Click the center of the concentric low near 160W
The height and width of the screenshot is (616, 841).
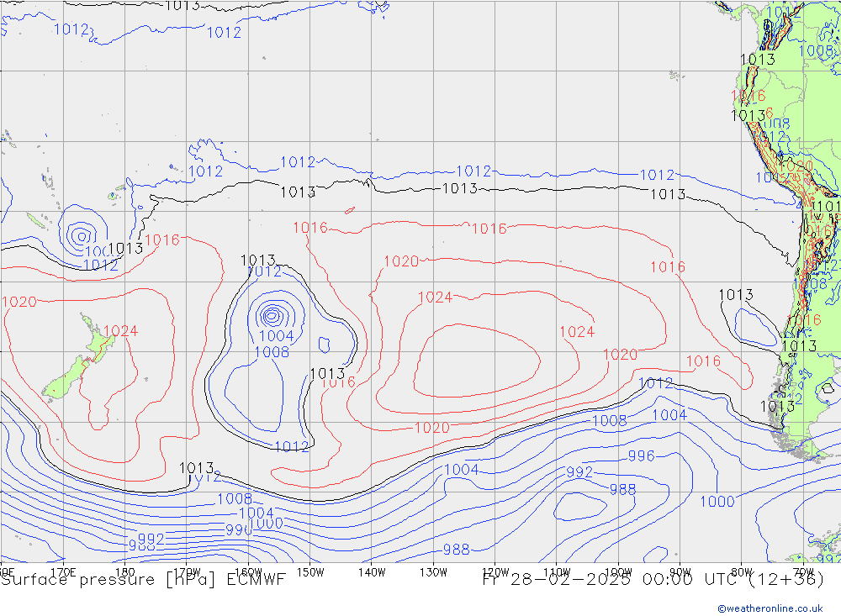point(272,316)
